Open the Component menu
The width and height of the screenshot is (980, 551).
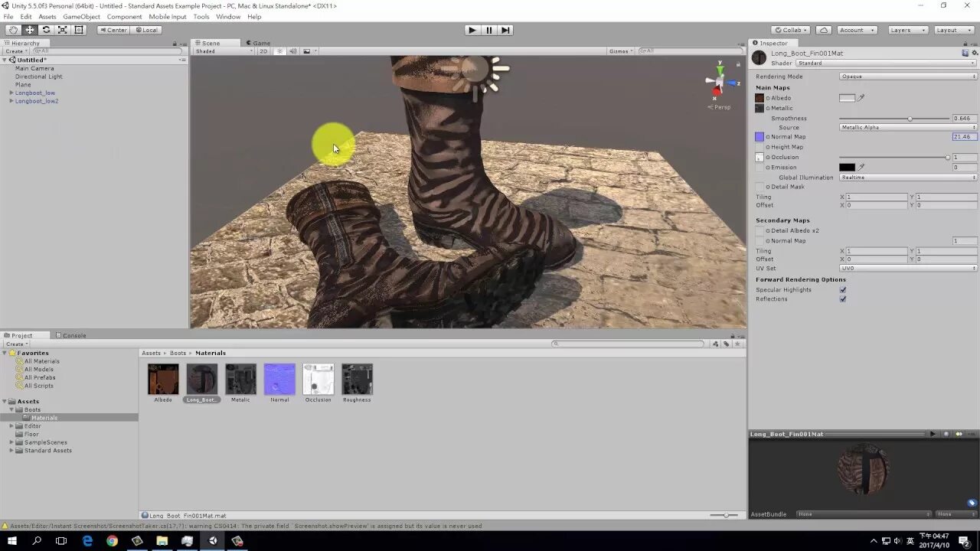(124, 17)
